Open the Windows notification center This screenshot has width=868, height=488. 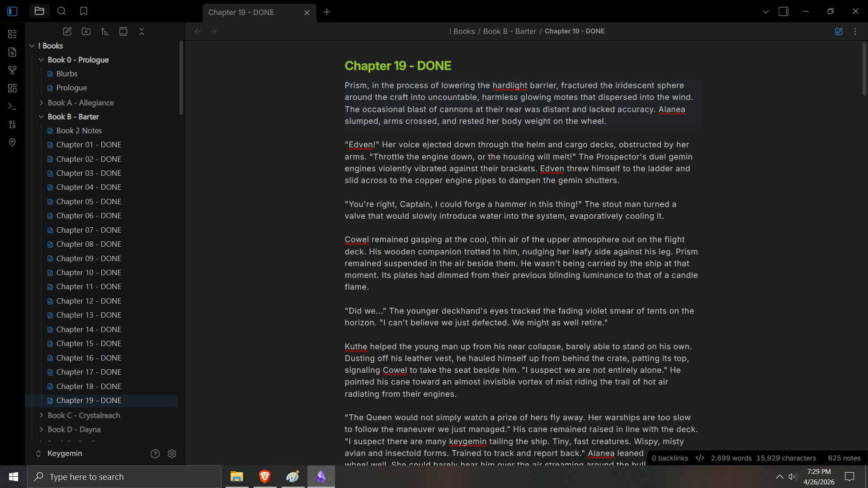[x=849, y=477]
